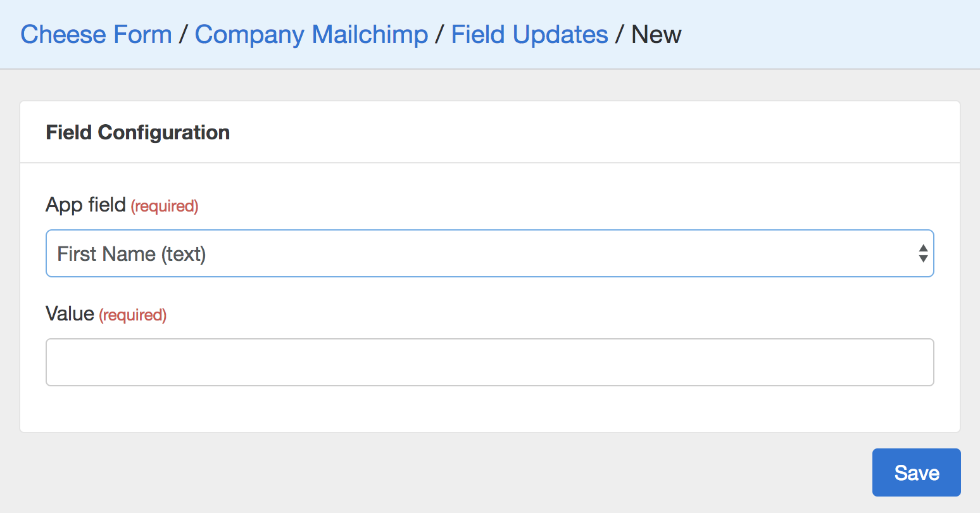Screen dimensions: 980x513
Task: Click slash between Cheese Form and Company Mailchimp
Action: 183,35
